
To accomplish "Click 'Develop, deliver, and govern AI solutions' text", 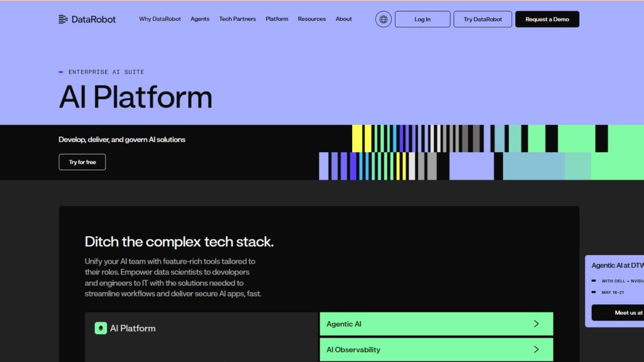I will (122, 140).
